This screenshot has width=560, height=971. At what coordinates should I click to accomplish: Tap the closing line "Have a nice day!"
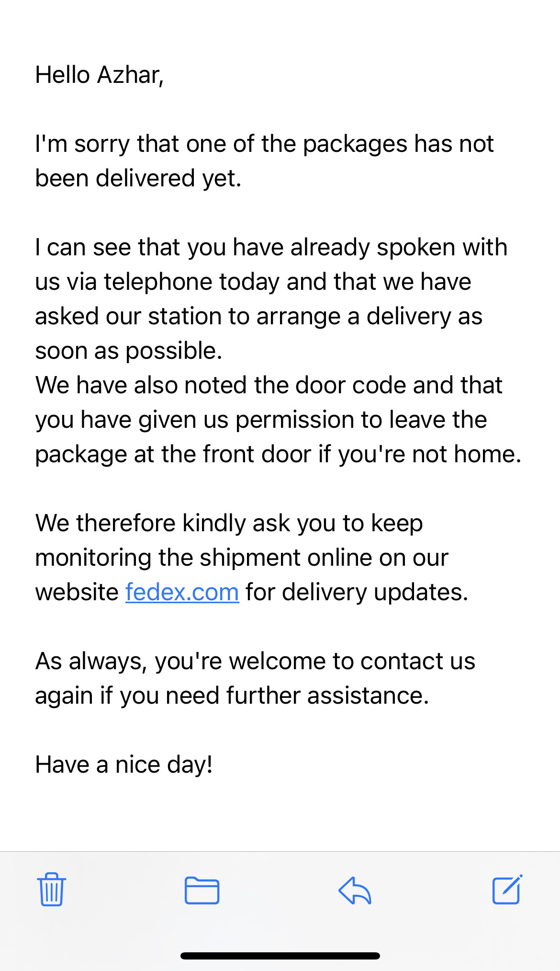(x=124, y=765)
